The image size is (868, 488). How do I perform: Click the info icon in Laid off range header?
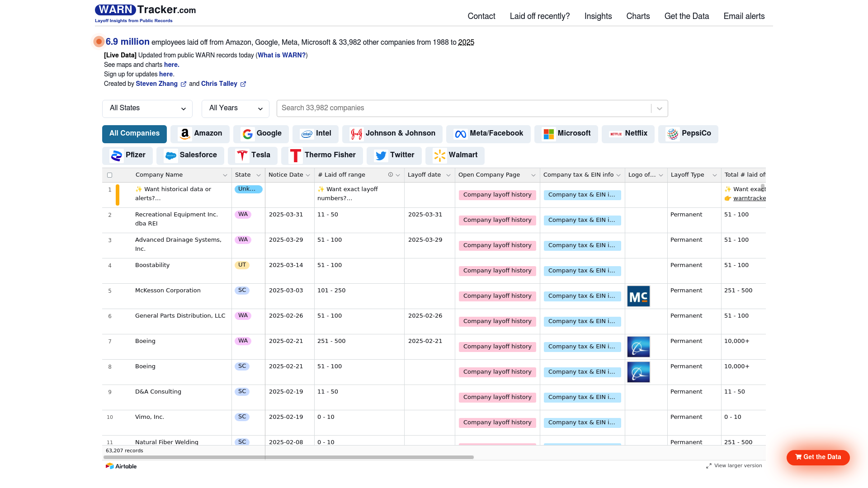(391, 175)
